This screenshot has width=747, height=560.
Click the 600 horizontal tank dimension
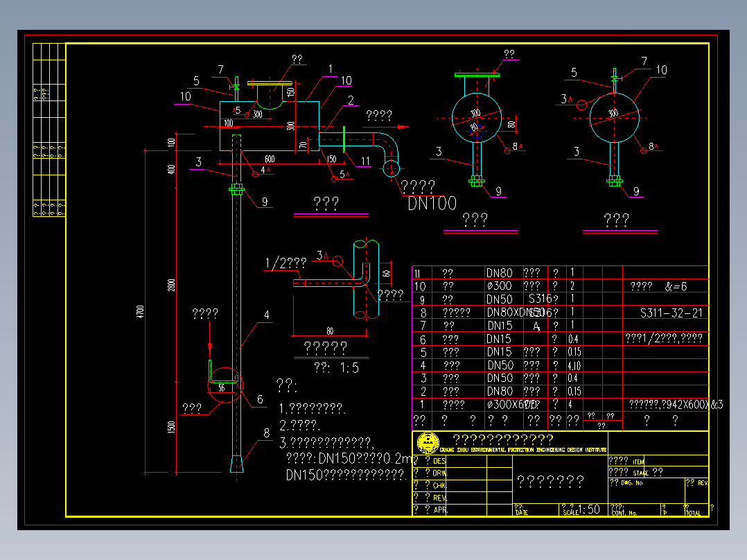click(270, 159)
